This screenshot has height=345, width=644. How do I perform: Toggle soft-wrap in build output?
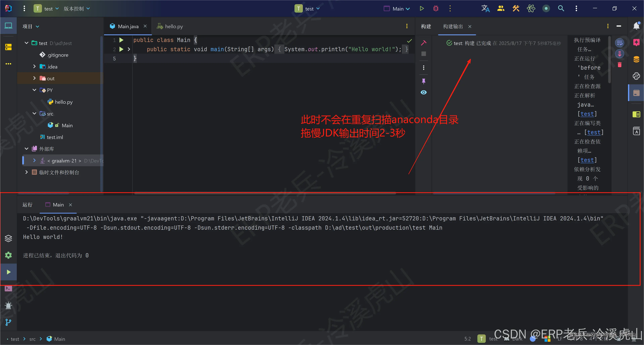pyautogui.click(x=620, y=43)
